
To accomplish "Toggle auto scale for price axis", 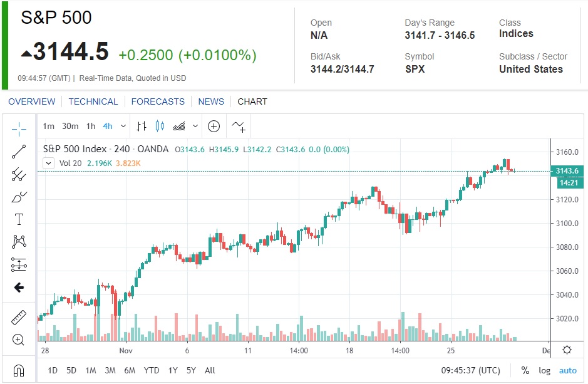I will pyautogui.click(x=568, y=370).
